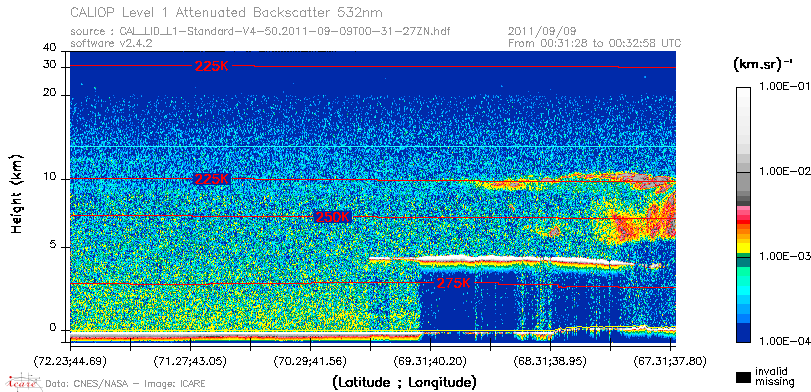Click the title 'CALIOP Level 1 Attenuated Backscatter 532nm'
Image resolution: width=811 pixels, height=392 pixels.
pos(227,12)
